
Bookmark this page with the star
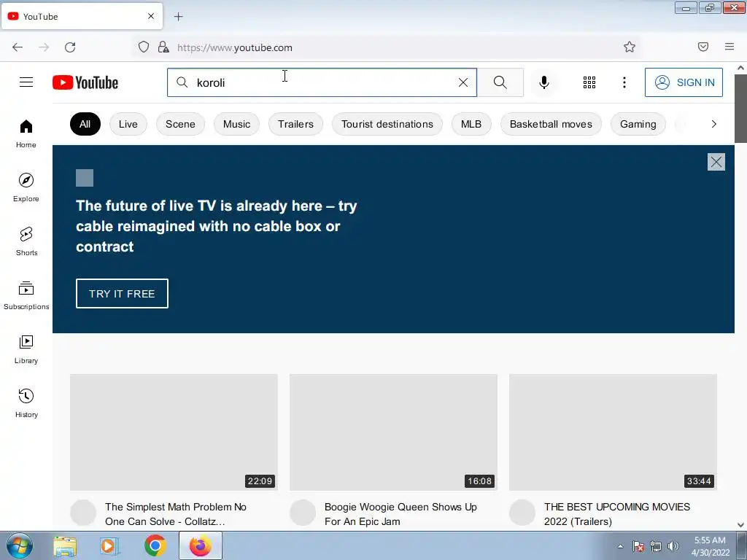pyautogui.click(x=630, y=47)
